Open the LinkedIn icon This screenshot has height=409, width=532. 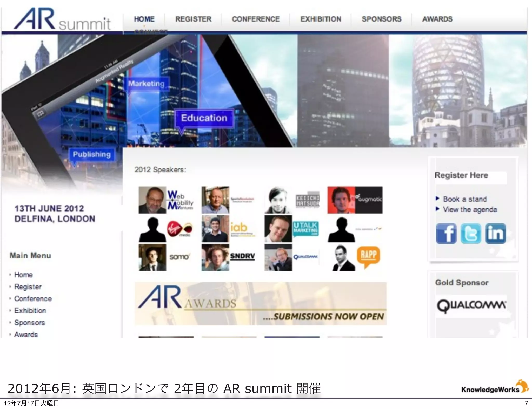click(495, 233)
